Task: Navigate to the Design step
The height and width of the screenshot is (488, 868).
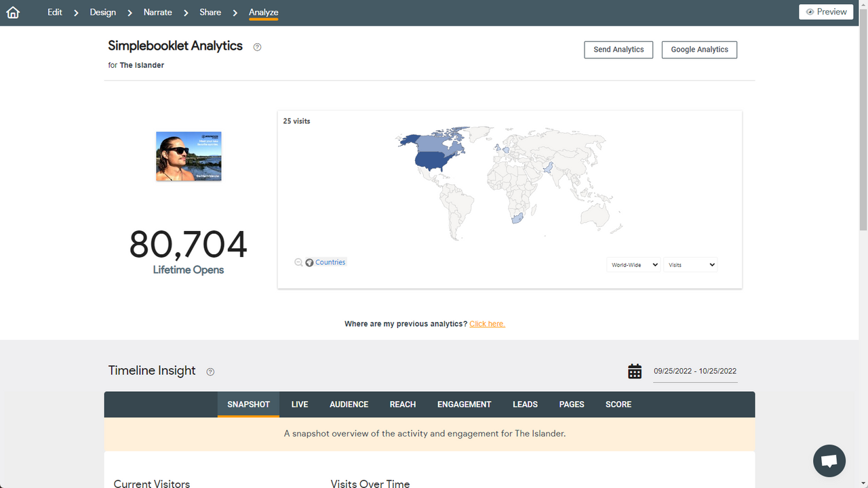Action: [x=102, y=12]
